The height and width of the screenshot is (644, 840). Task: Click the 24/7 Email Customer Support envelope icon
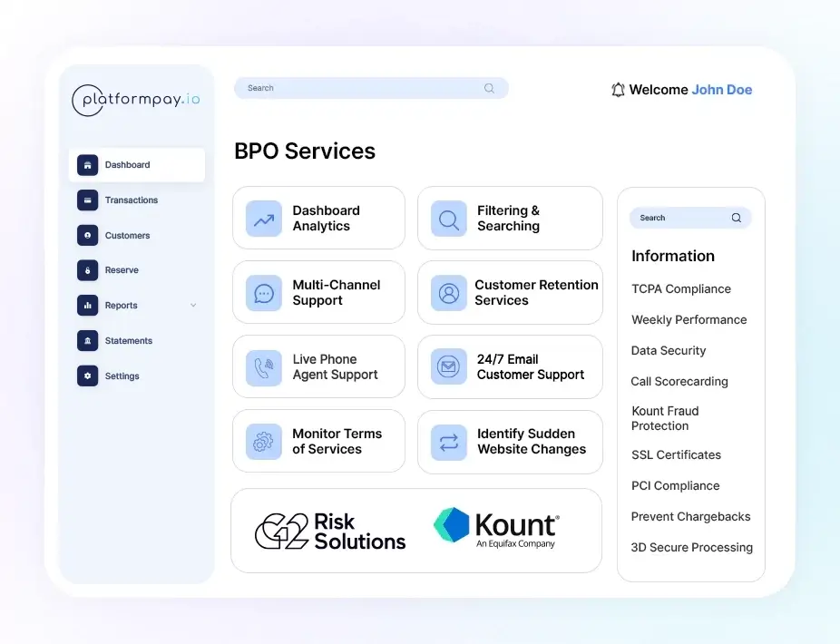coord(449,367)
